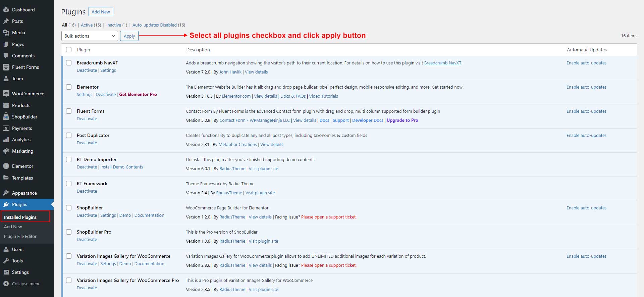Check the Breadcrumb NavXT plugin checkbox
Screen dimensions: 644x297
[69, 63]
